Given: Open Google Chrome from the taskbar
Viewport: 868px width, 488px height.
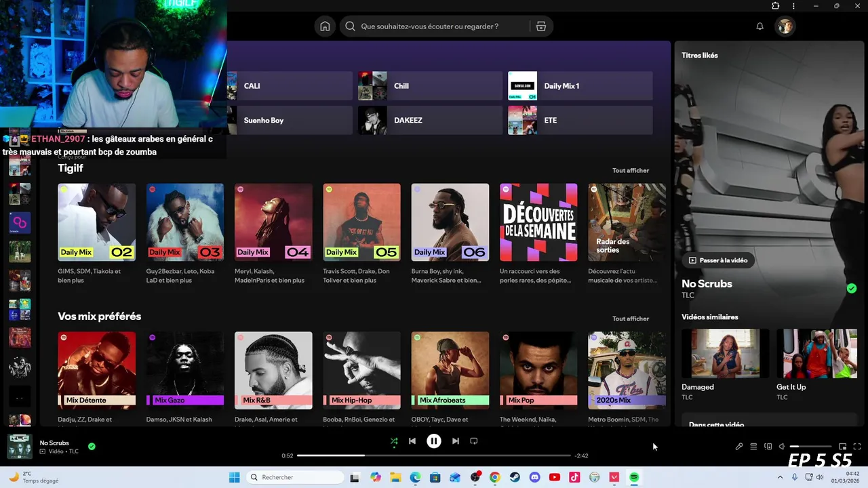Looking at the screenshot, I should (495, 477).
